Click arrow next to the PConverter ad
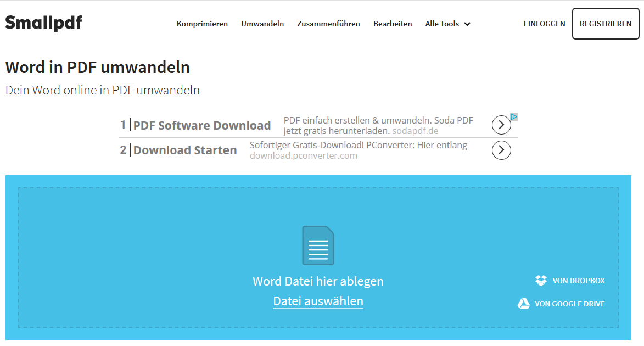This screenshot has width=644, height=346. point(501,150)
